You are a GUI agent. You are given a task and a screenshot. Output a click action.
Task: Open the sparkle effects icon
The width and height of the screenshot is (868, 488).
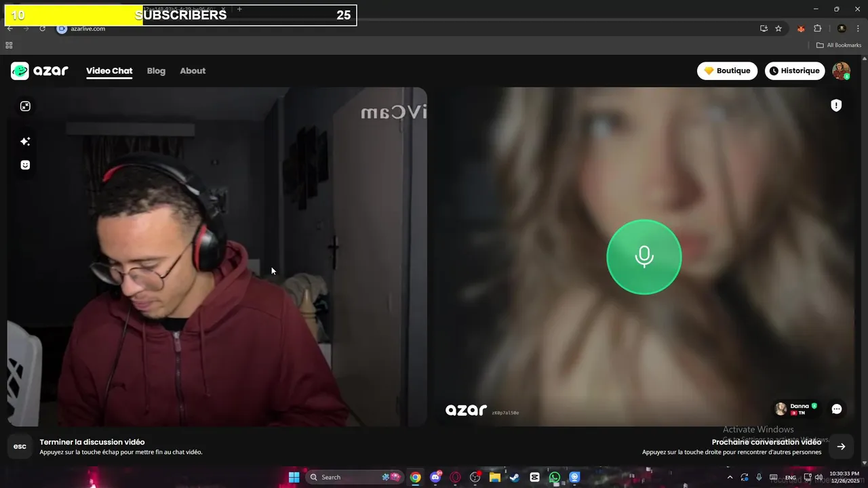tap(25, 141)
